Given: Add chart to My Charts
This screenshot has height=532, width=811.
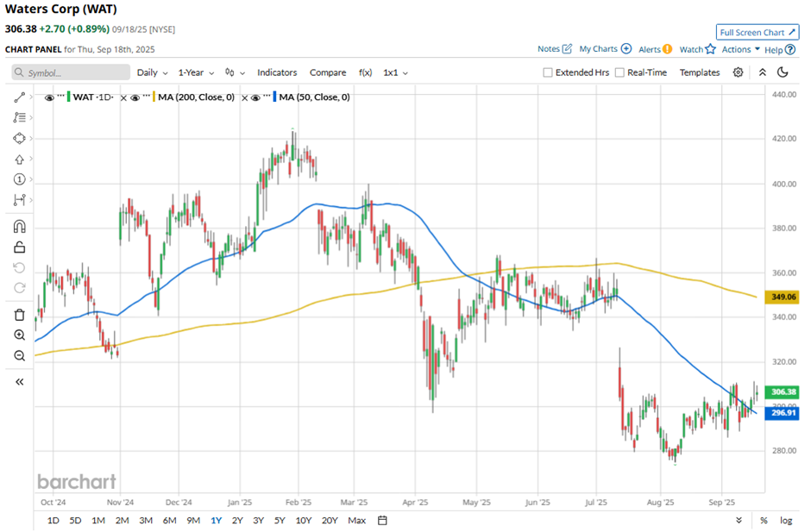Looking at the screenshot, I should (x=626, y=48).
